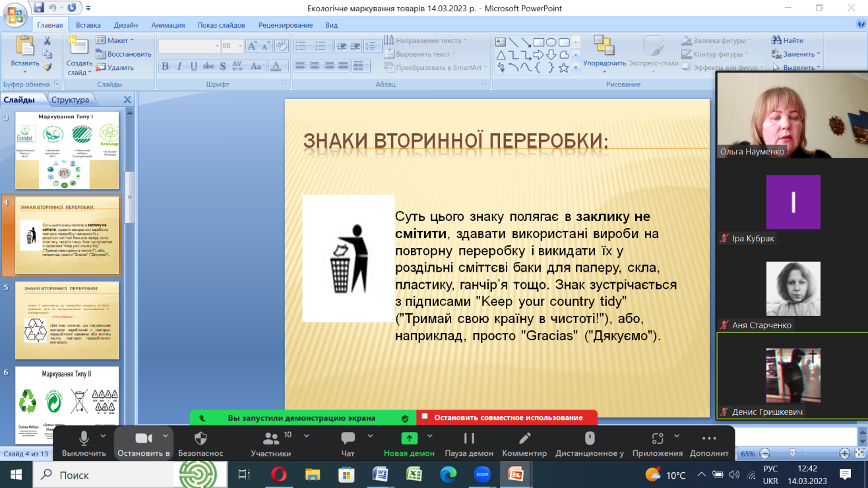Select the rectangle shape in gallery
Image resolution: width=868 pixels, height=488 pixels.
538,42
